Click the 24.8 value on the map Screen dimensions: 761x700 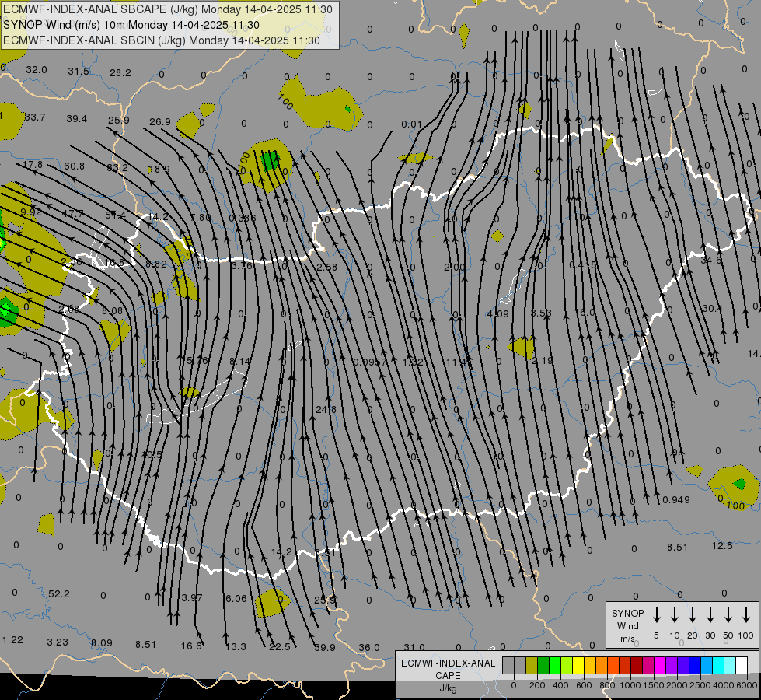click(x=326, y=410)
